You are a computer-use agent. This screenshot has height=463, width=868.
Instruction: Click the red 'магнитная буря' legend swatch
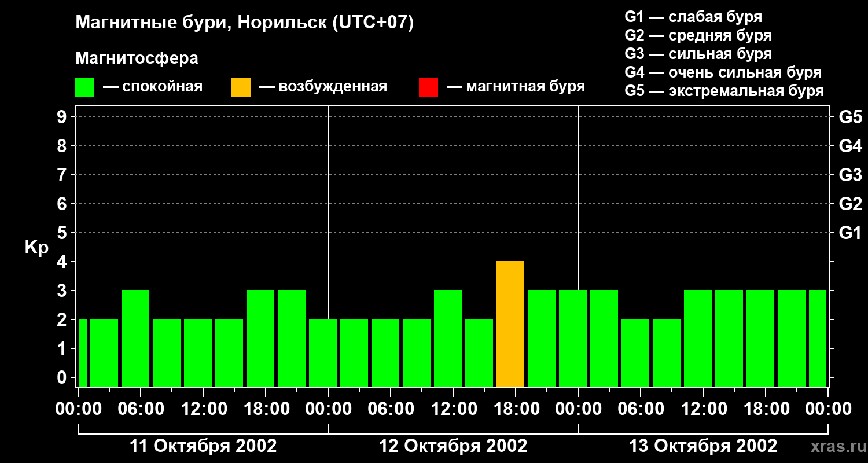tap(428, 87)
